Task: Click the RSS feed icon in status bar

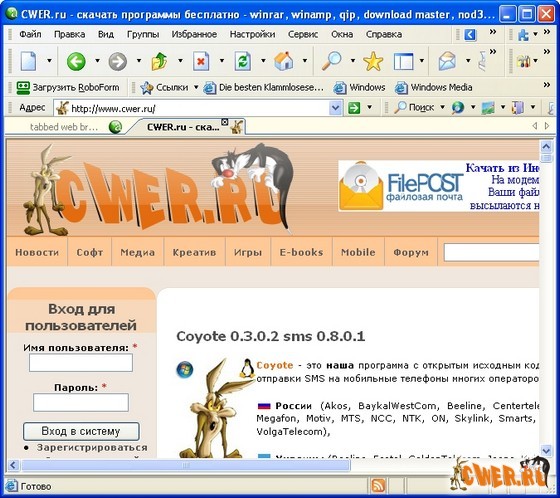Action: [x=378, y=485]
